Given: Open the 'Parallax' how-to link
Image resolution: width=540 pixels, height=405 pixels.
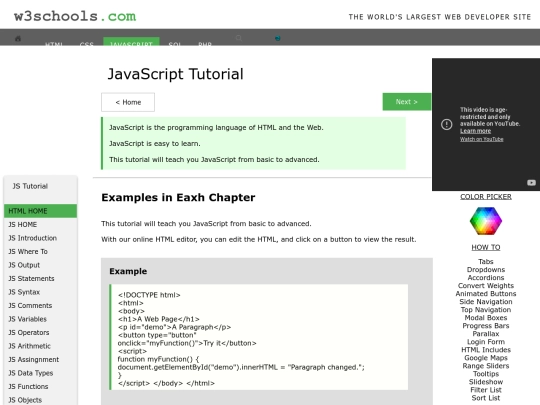Looking at the screenshot, I should (486, 334).
